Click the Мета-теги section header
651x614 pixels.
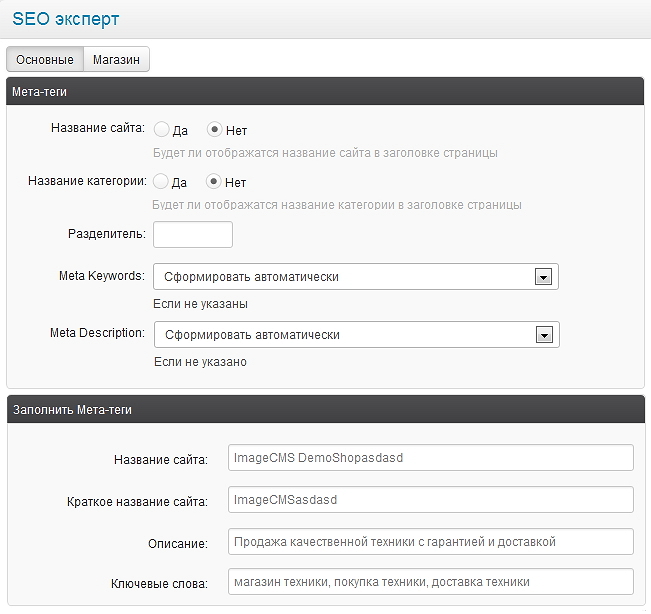point(325,91)
